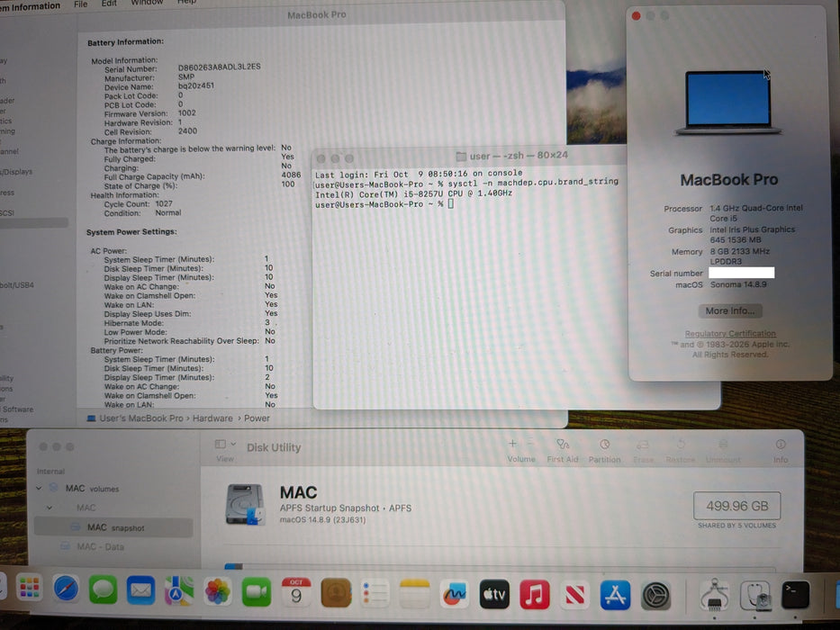The image size is (840, 630).
Task: Collapse the MAC volumes container
Action: [x=39, y=488]
